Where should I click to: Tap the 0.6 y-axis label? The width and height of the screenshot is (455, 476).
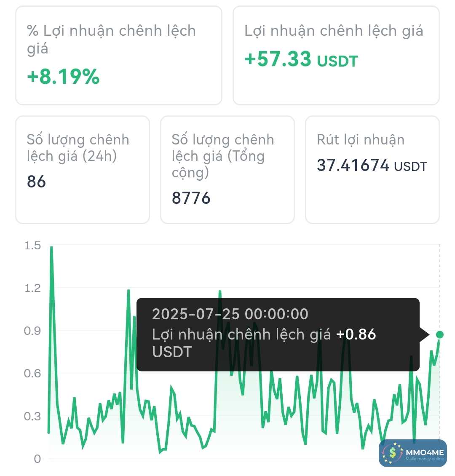pos(32,374)
